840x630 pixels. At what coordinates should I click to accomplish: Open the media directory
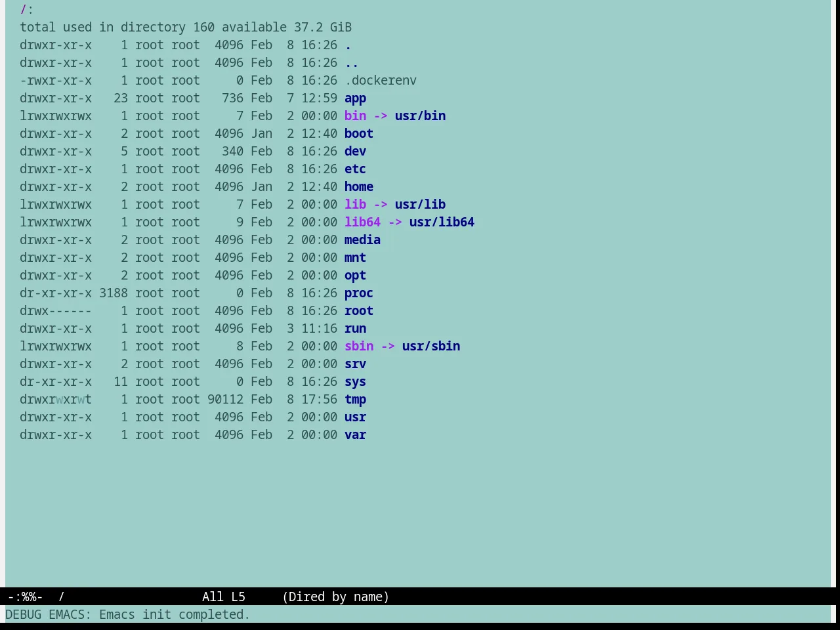pos(362,240)
